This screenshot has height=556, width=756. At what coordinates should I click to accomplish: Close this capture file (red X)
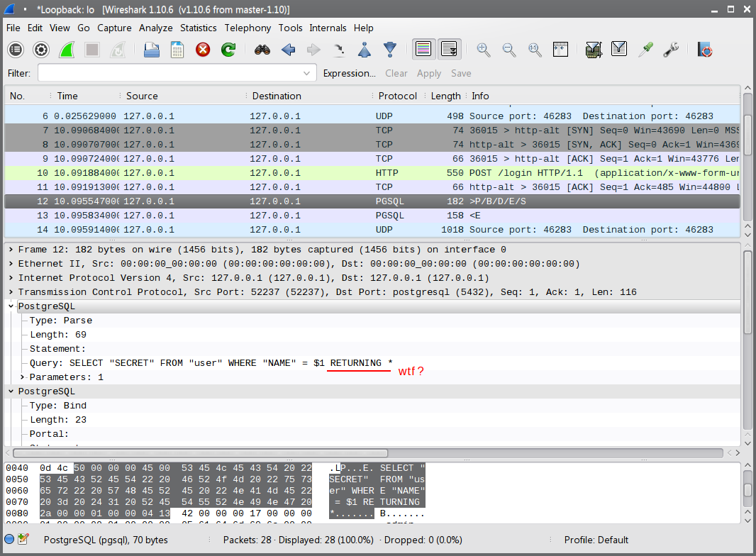203,49
